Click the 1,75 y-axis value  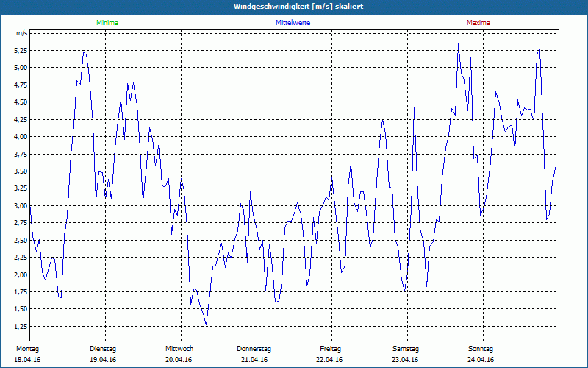(x=21, y=292)
